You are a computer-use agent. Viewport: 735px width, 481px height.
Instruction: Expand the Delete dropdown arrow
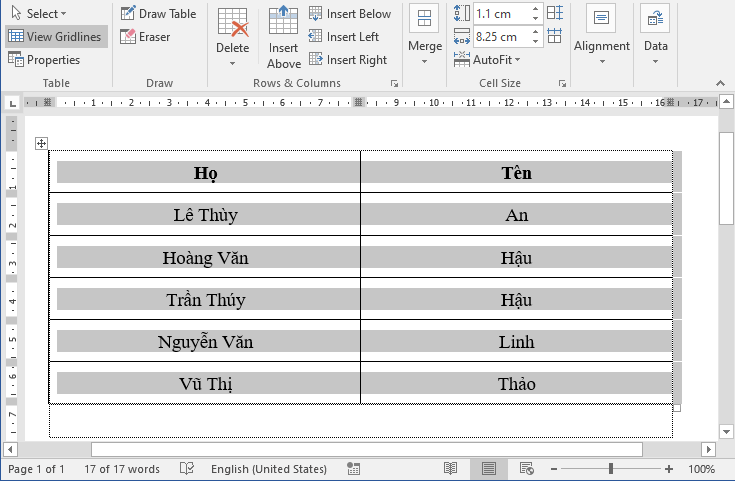[x=232, y=63]
